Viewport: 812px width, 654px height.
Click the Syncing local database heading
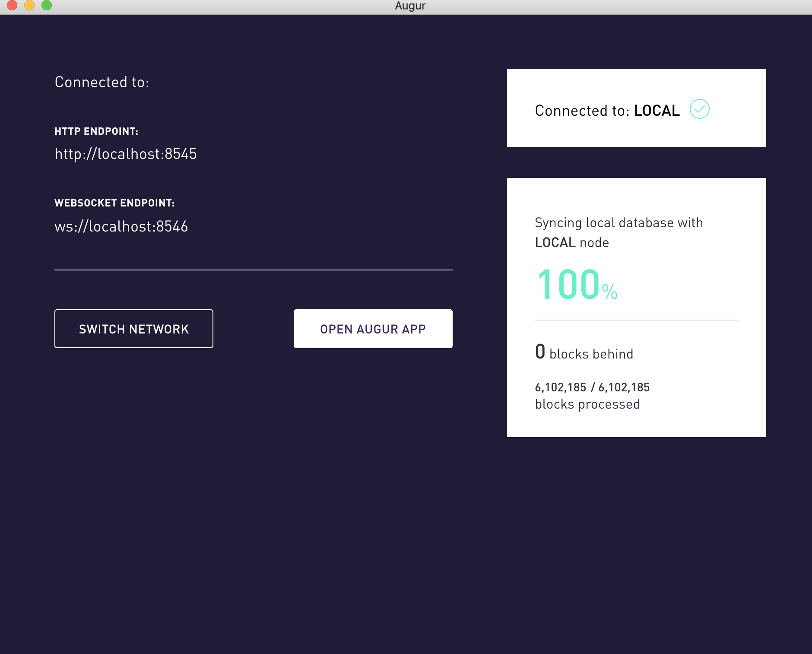click(x=619, y=232)
